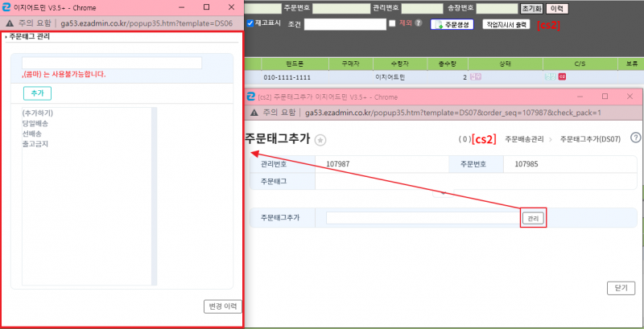Click the 초기화 button
The height and width of the screenshot is (329, 644).
pos(532,8)
